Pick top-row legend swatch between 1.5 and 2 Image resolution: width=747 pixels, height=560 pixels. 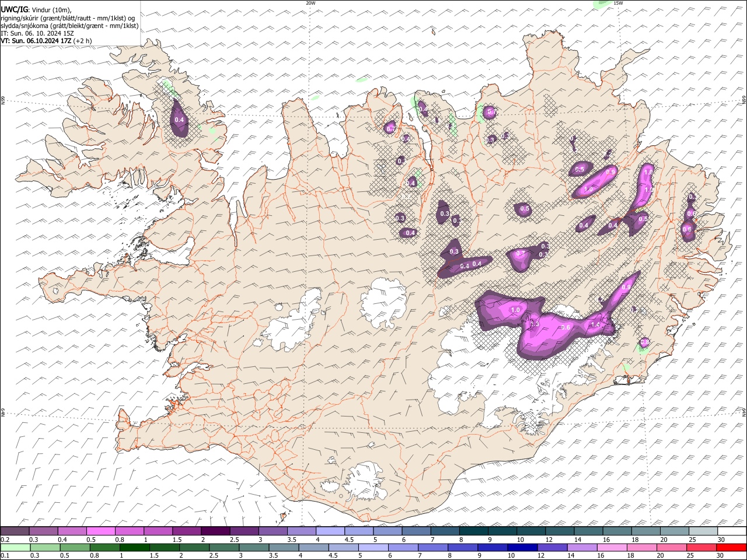click(187, 531)
